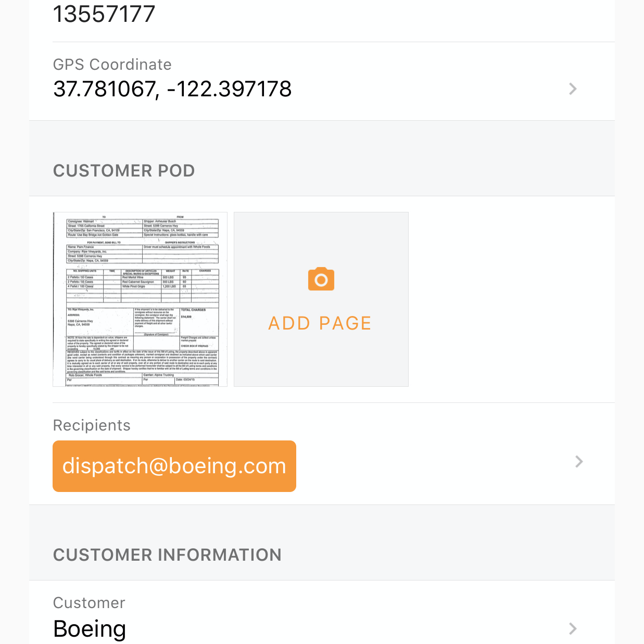
Task: Tap the fine-print terms in the POD scan
Action: coord(142,360)
